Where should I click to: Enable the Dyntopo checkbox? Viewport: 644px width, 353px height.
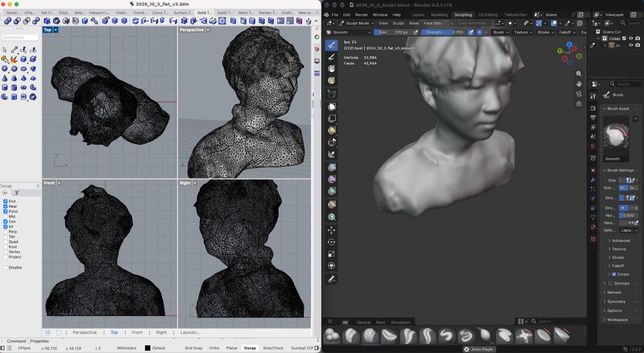click(610, 283)
